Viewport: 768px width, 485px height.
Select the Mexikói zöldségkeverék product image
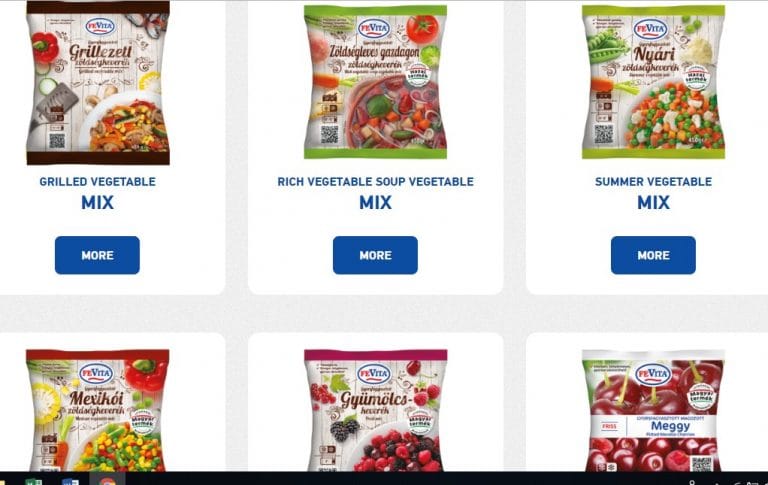coord(97,411)
